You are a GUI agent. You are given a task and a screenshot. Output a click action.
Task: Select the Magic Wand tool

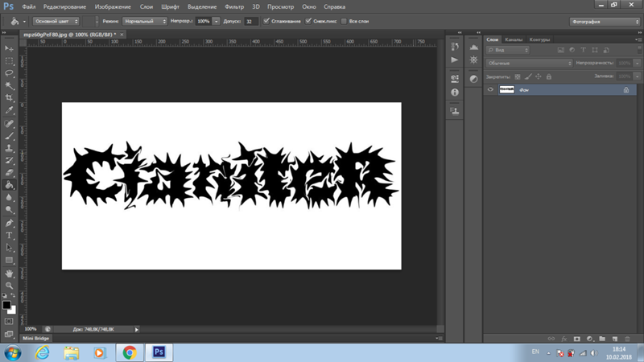(x=9, y=85)
